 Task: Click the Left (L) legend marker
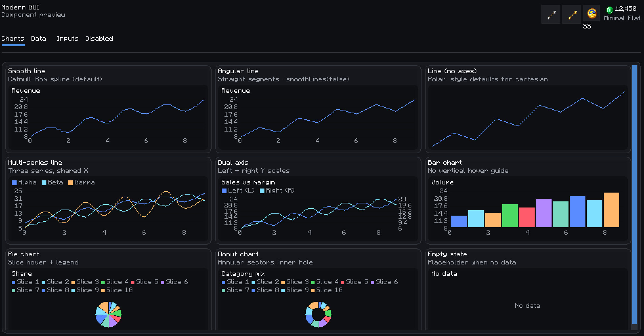click(x=224, y=191)
